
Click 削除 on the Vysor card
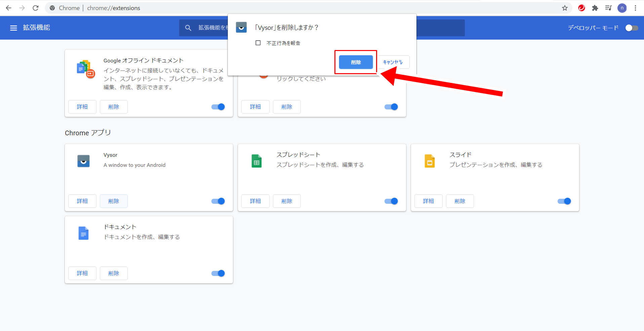pyautogui.click(x=114, y=201)
